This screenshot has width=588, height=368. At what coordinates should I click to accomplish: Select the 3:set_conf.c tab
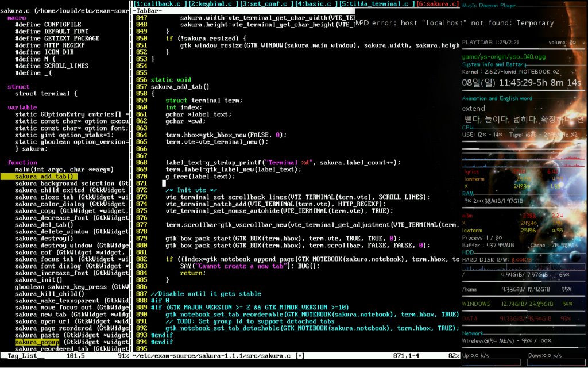coord(265,4)
